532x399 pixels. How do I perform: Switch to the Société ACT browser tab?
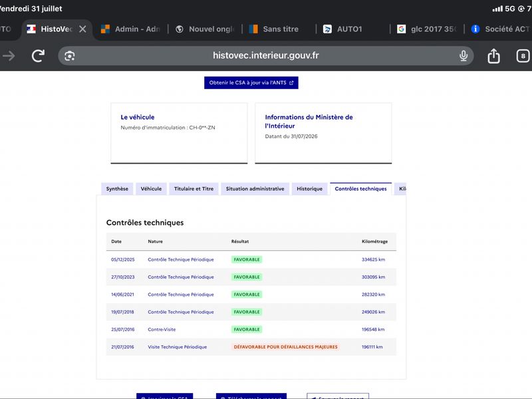point(500,29)
